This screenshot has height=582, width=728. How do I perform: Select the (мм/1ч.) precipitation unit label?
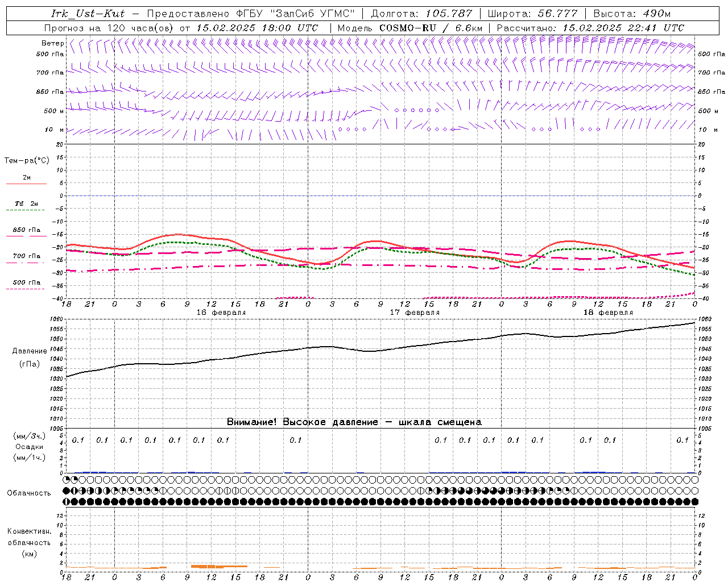click(x=30, y=458)
